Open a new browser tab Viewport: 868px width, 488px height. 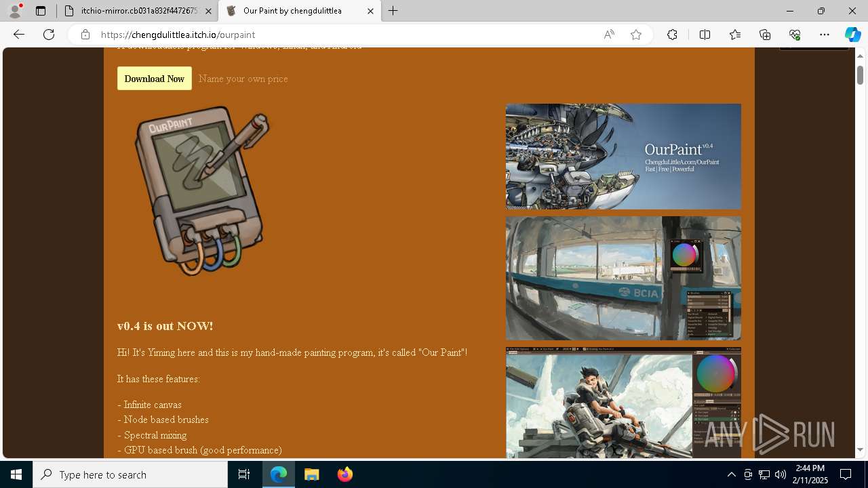[x=393, y=11]
